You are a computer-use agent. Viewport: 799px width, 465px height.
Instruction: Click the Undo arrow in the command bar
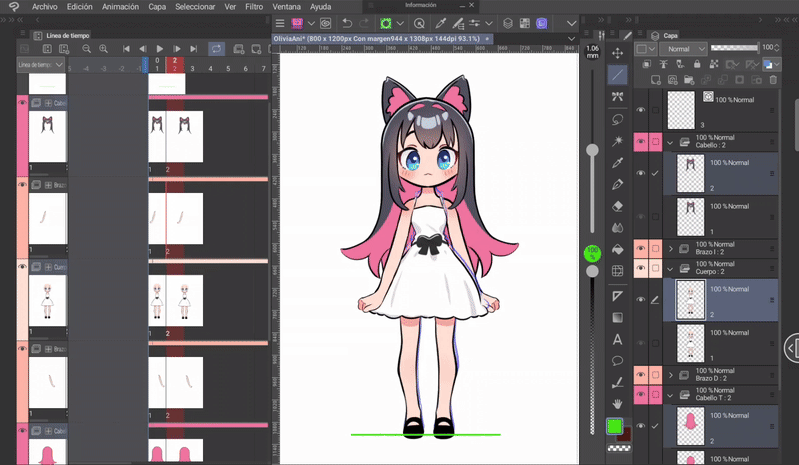click(x=346, y=23)
